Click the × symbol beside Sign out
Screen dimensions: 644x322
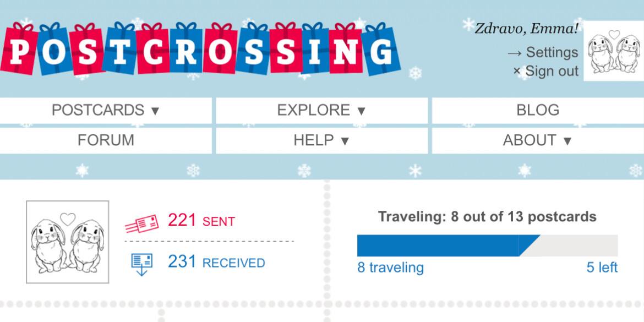click(x=517, y=72)
